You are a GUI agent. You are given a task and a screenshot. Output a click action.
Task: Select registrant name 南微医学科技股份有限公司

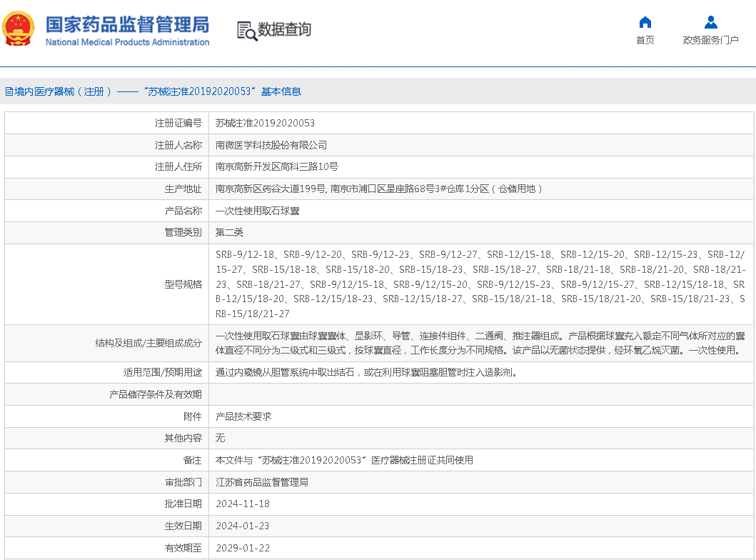271,145
